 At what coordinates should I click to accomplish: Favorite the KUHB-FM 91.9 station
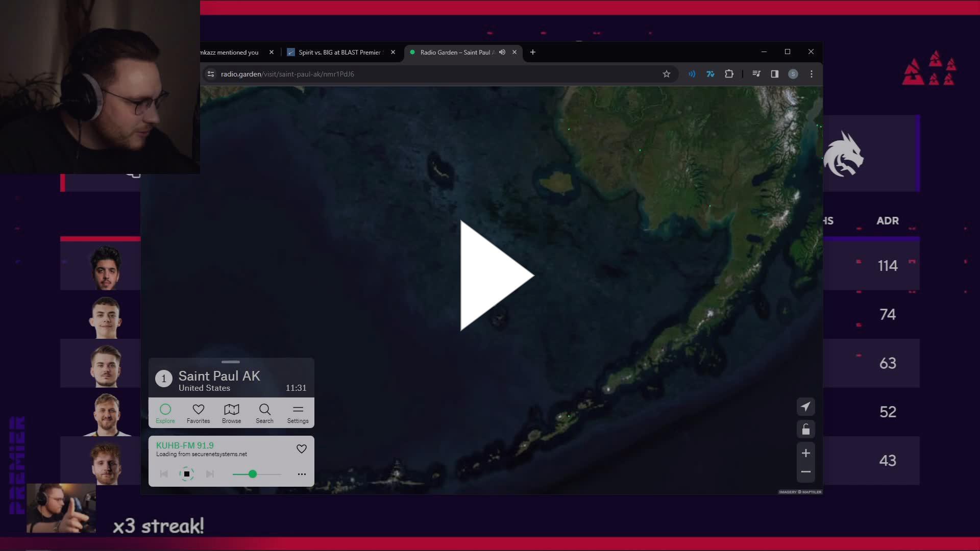point(302,448)
